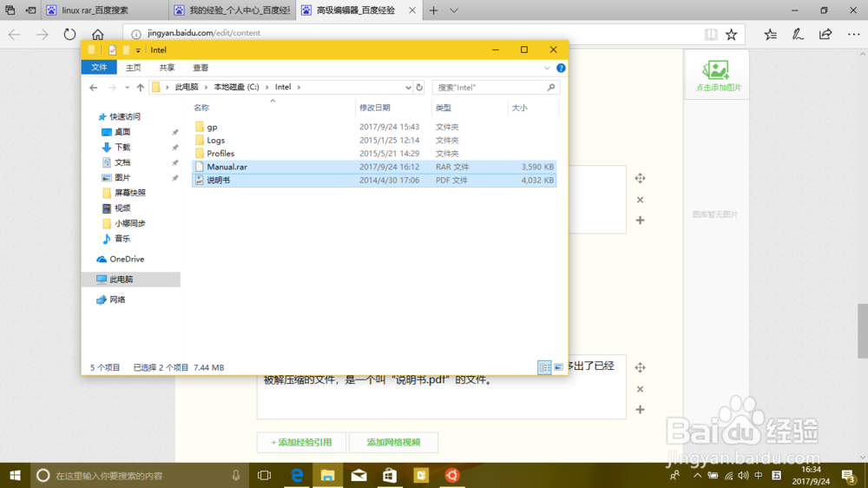Click 点击添加图片 label
The height and width of the screenshot is (488, 868).
point(719,88)
